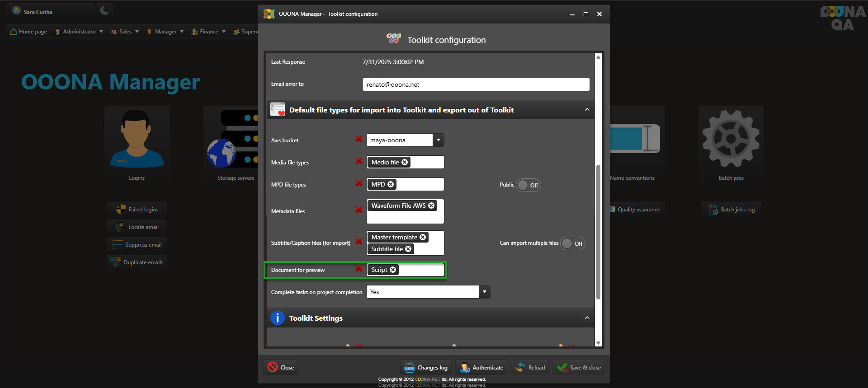Screen dimensions: 868x388
Task: Enable Can import multiple files switch
Action: coord(572,243)
